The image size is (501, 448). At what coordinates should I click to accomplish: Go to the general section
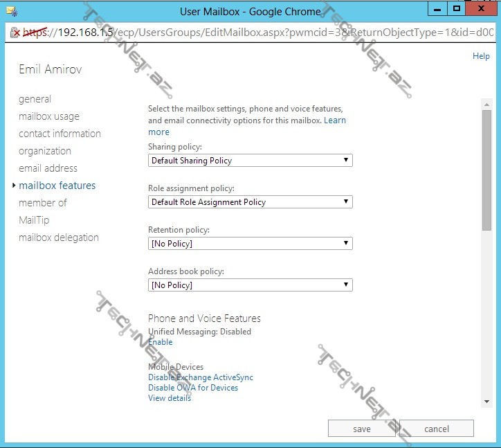tap(35, 99)
